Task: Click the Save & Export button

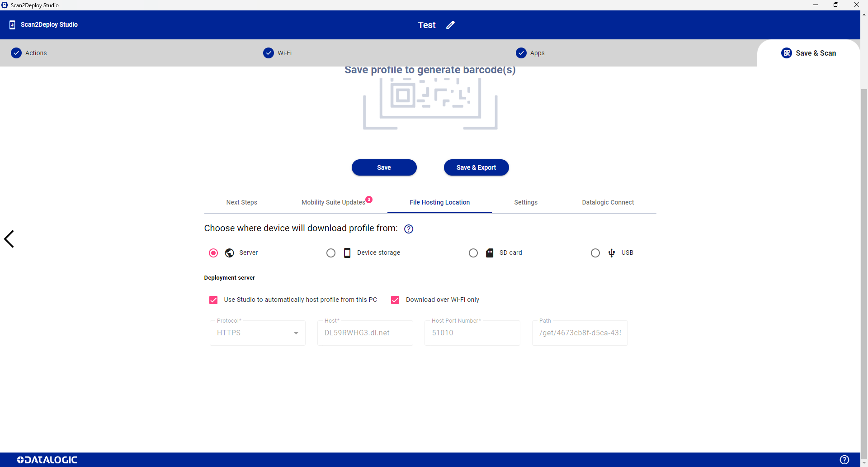Action: pyautogui.click(x=476, y=167)
